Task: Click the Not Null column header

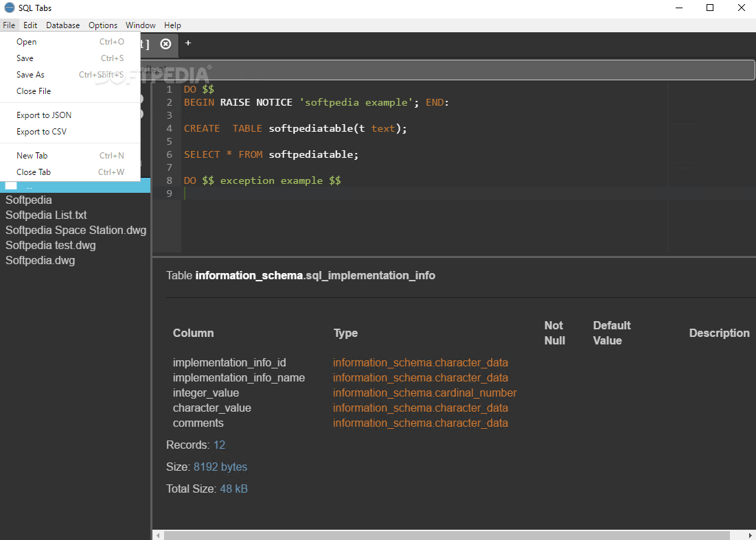Action: pos(554,333)
